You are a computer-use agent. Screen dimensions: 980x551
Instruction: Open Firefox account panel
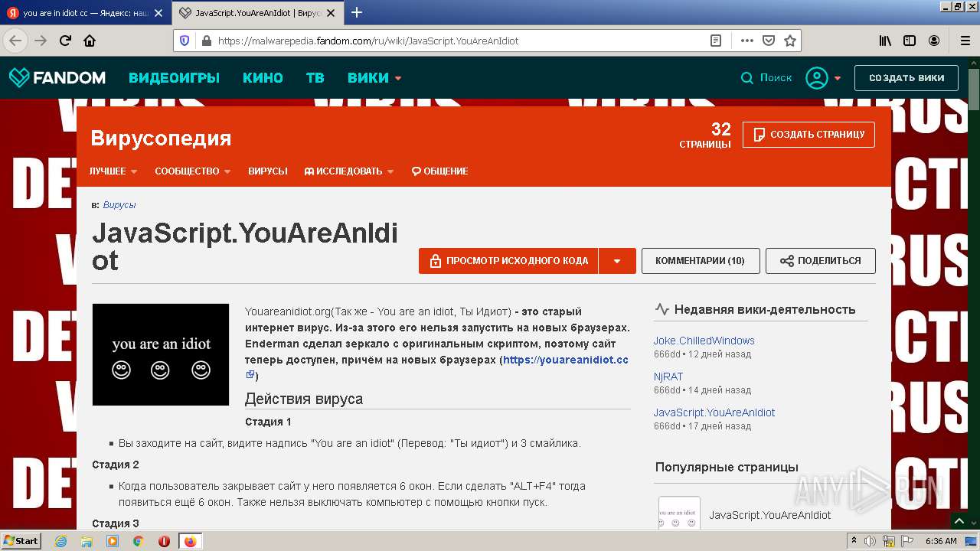pyautogui.click(x=934, y=41)
